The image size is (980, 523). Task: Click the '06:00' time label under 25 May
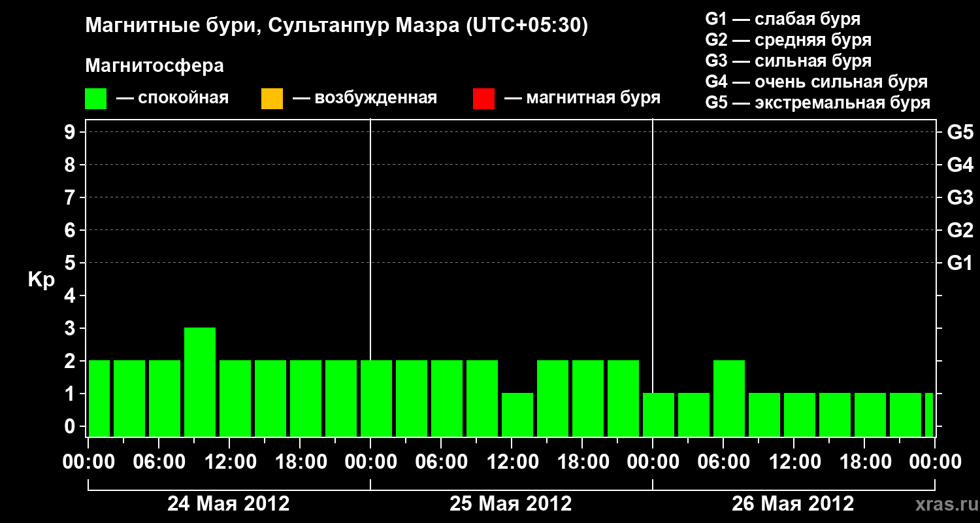[x=441, y=462]
